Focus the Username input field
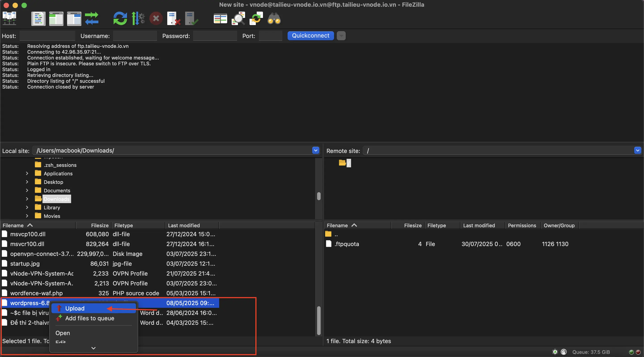 pyautogui.click(x=135, y=36)
